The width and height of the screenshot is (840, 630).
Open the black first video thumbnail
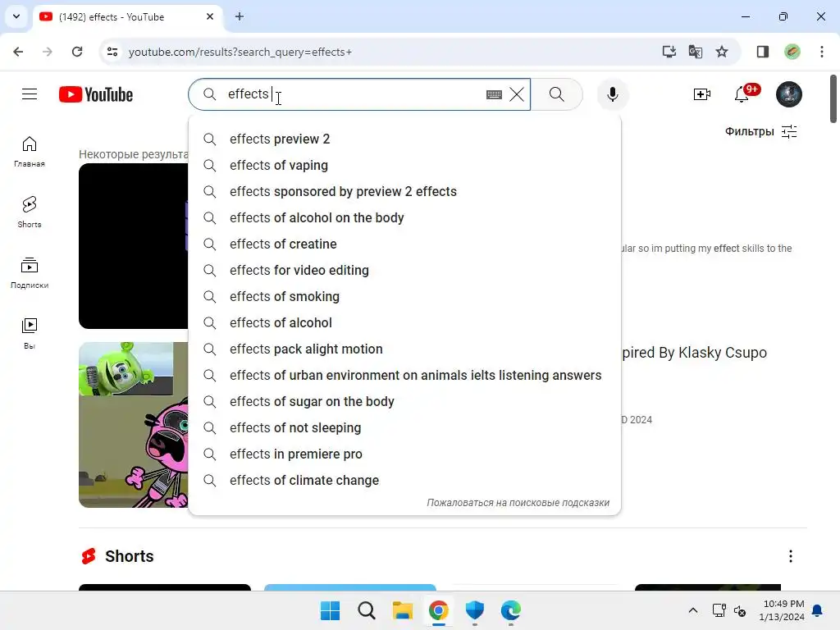[134, 246]
